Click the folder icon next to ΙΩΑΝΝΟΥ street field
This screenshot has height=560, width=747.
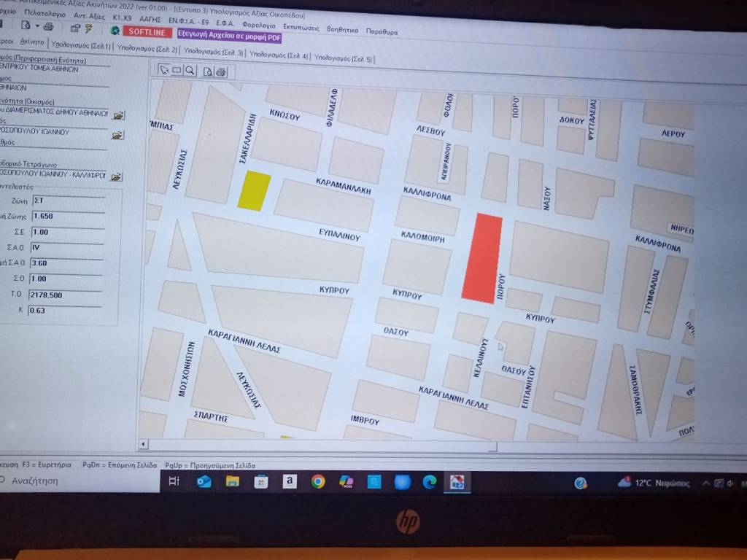pos(117,135)
